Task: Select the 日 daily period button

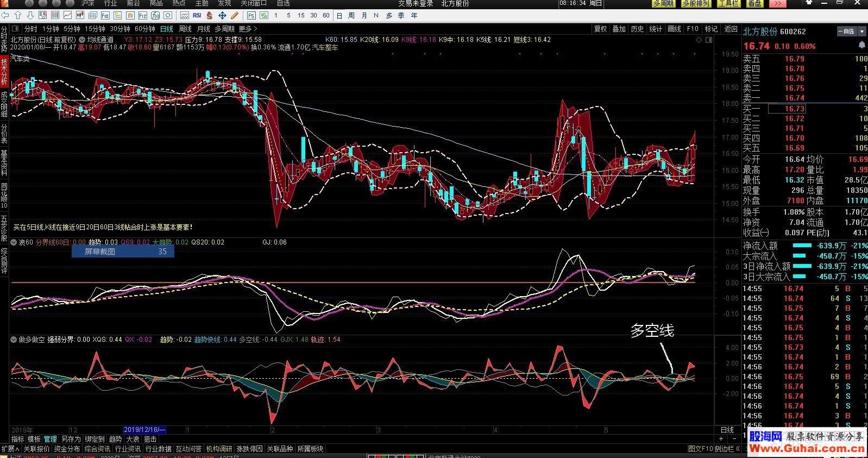Action: (x=339, y=15)
